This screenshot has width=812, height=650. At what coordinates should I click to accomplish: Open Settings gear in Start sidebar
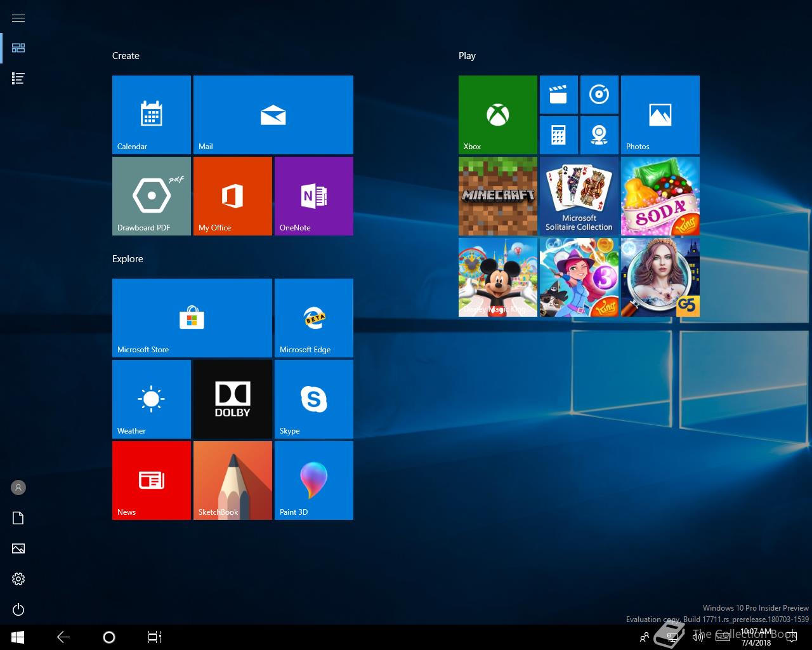point(18,579)
